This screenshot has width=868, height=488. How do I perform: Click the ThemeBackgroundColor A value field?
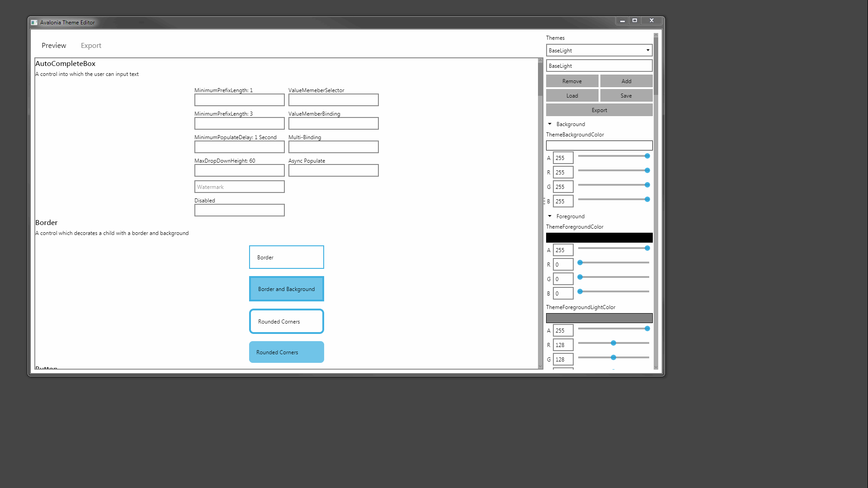(563, 158)
